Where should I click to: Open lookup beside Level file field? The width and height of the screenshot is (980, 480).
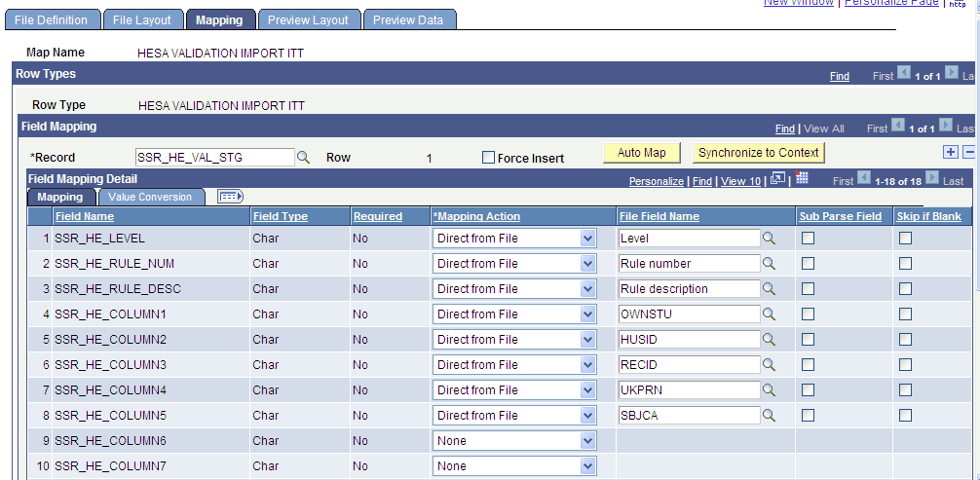pos(769,239)
